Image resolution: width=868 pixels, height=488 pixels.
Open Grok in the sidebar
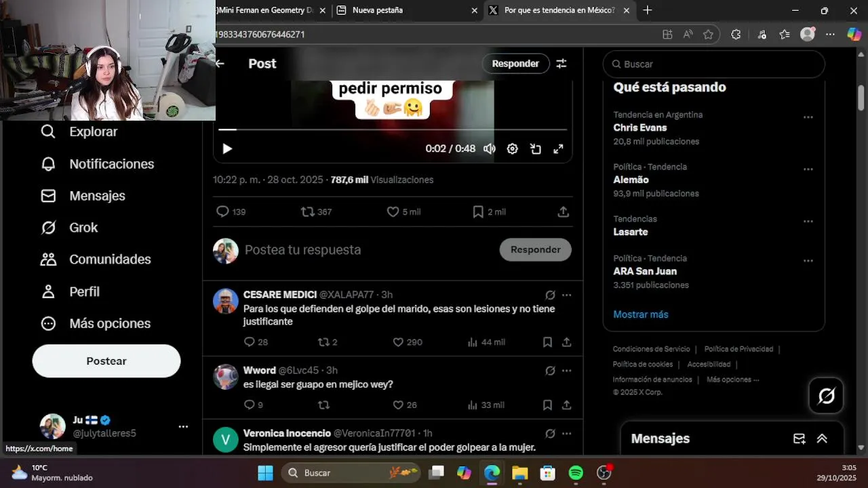[x=69, y=228]
